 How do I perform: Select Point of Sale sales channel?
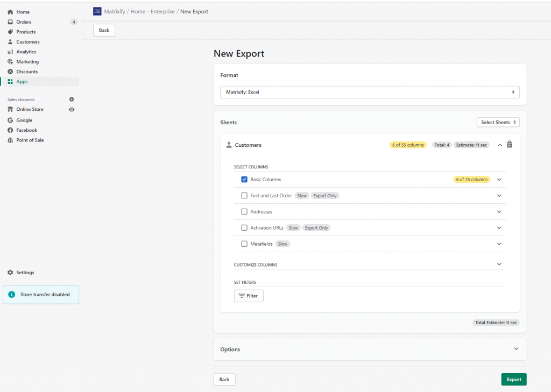click(30, 140)
